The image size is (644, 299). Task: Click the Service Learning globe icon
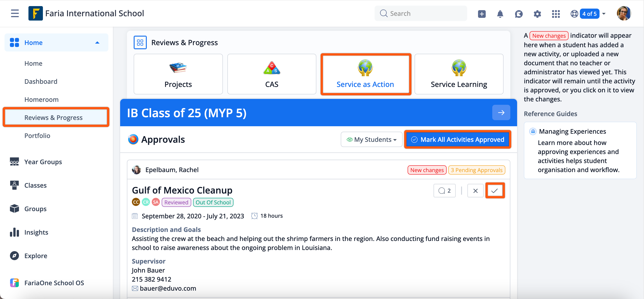(459, 68)
